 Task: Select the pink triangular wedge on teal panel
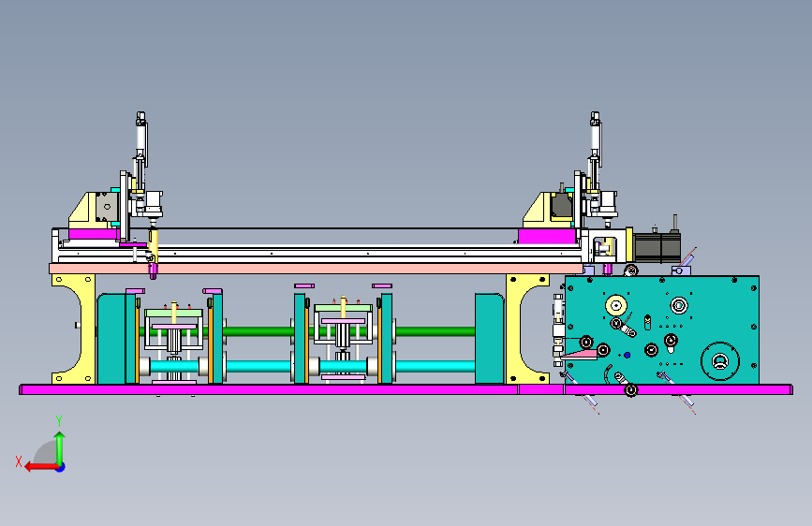coord(579,355)
